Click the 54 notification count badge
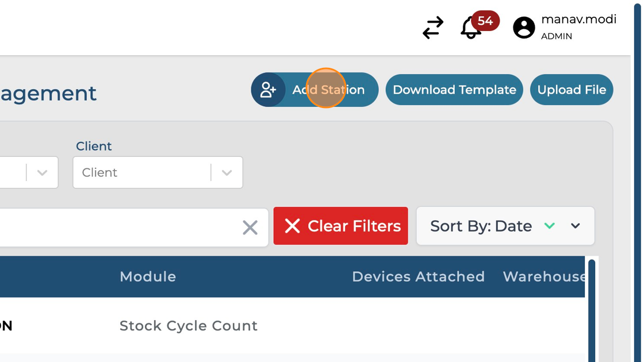The image size is (644, 362). coord(485,21)
